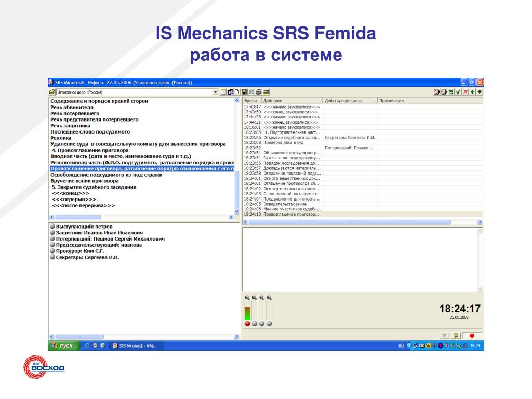Click the open folder icon beside the case field

(52, 92)
